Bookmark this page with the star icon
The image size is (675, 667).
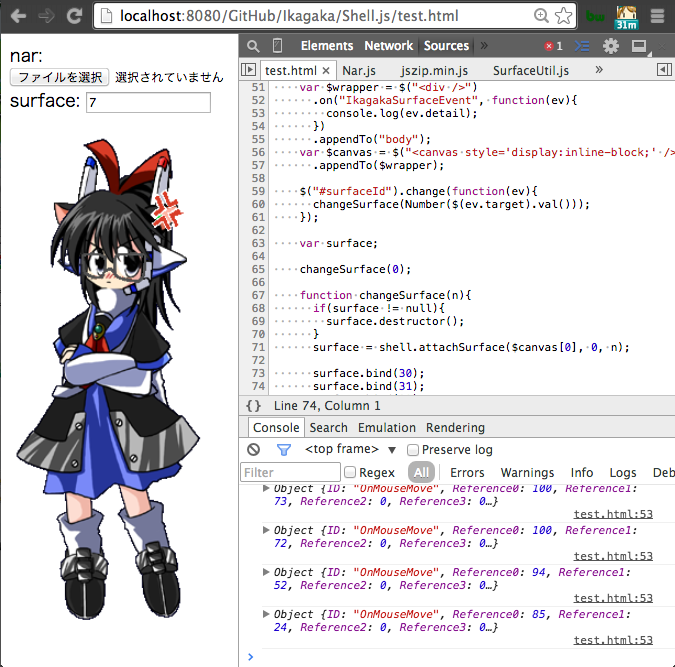pyautogui.click(x=563, y=16)
